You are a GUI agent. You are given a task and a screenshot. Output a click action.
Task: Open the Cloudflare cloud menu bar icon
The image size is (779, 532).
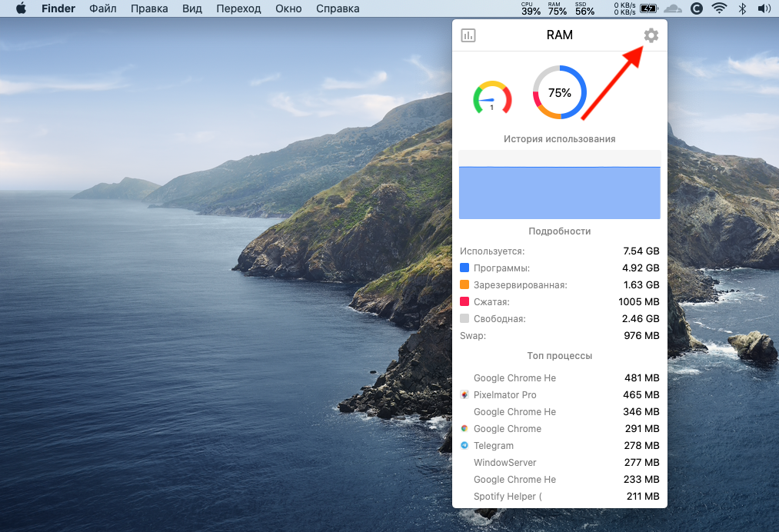click(673, 9)
